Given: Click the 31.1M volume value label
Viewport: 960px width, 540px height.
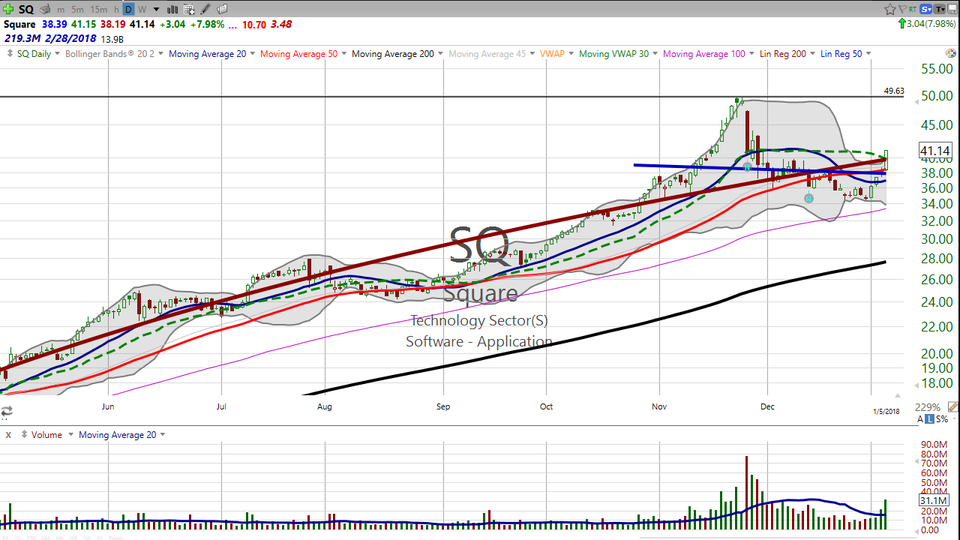Looking at the screenshot, I should (934, 501).
